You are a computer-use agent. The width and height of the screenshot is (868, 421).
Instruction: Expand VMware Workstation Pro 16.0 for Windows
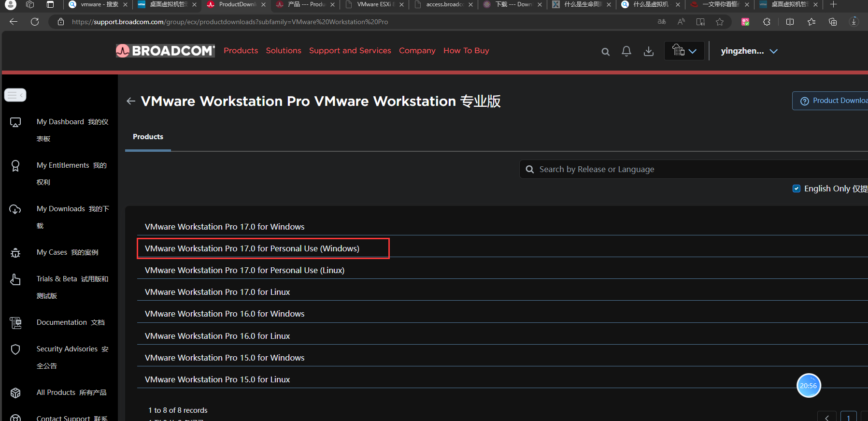502,314
